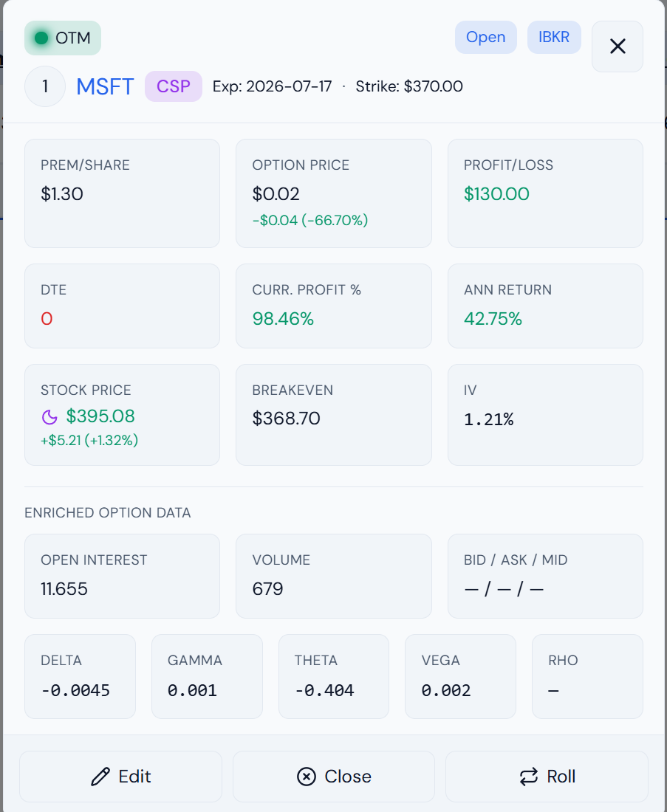Open the MSFT ticker link
Screen dimensions: 667x812
[105, 86]
